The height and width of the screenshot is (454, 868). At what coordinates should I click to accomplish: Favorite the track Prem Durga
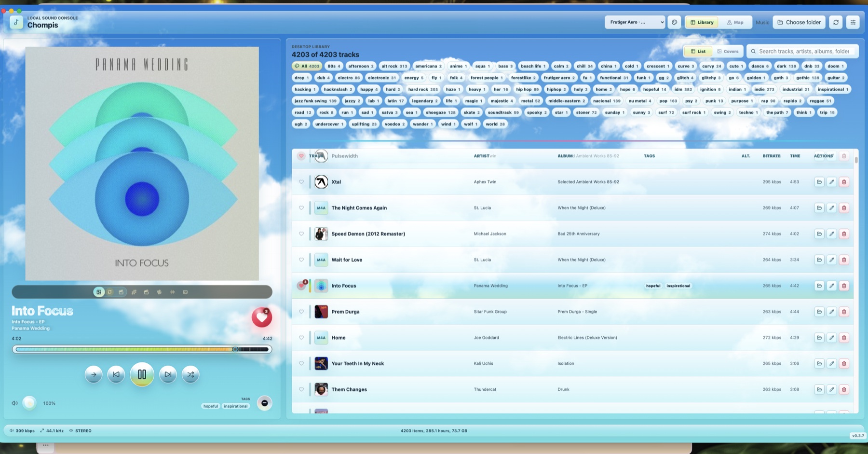pyautogui.click(x=301, y=312)
